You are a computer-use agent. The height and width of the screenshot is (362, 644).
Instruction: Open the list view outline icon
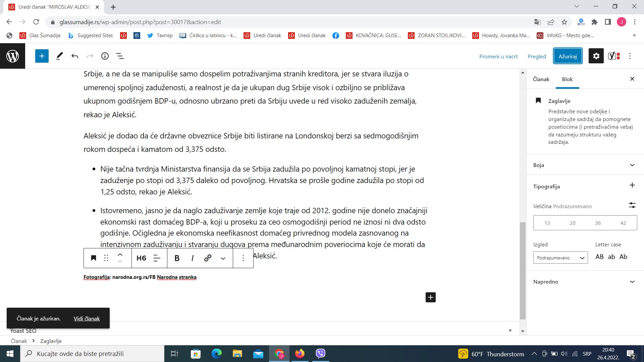click(120, 56)
